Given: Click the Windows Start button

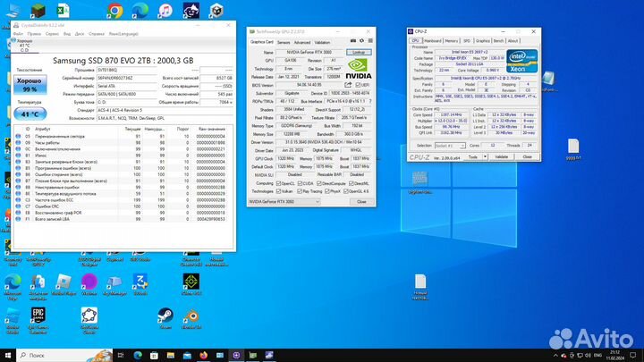Looking at the screenshot, I should point(8,356).
